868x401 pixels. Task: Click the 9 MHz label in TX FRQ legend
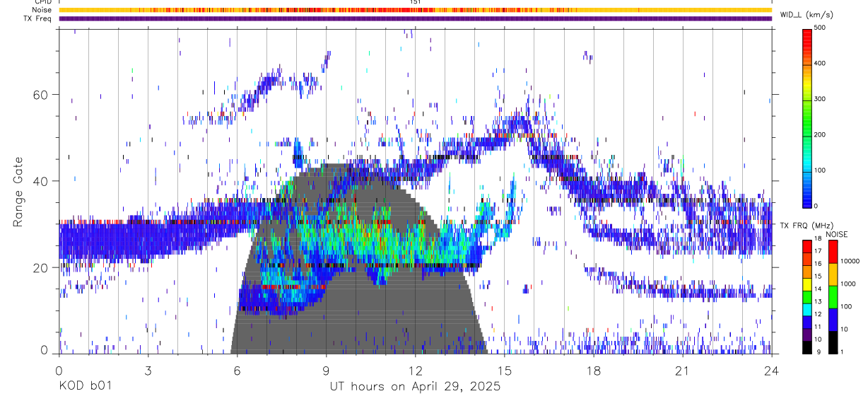[819, 352]
